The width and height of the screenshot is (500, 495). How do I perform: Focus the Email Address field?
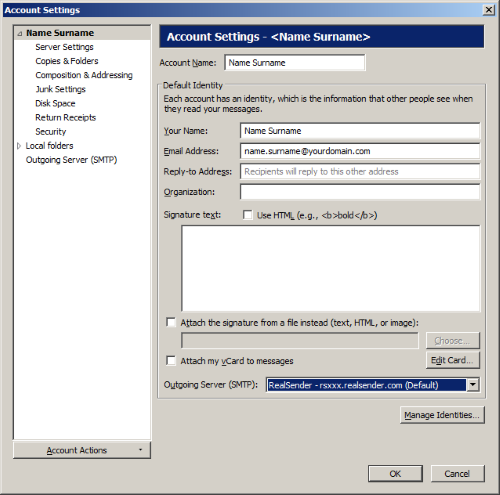360,151
